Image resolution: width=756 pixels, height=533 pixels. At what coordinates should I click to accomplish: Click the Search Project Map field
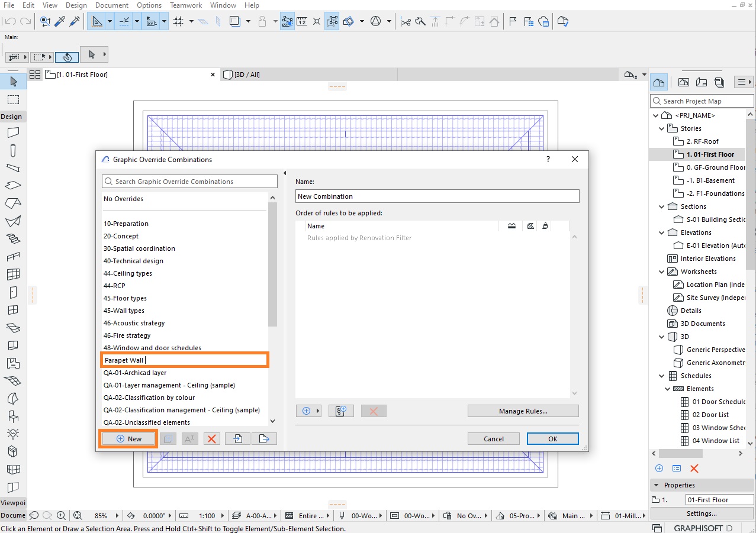(702, 101)
